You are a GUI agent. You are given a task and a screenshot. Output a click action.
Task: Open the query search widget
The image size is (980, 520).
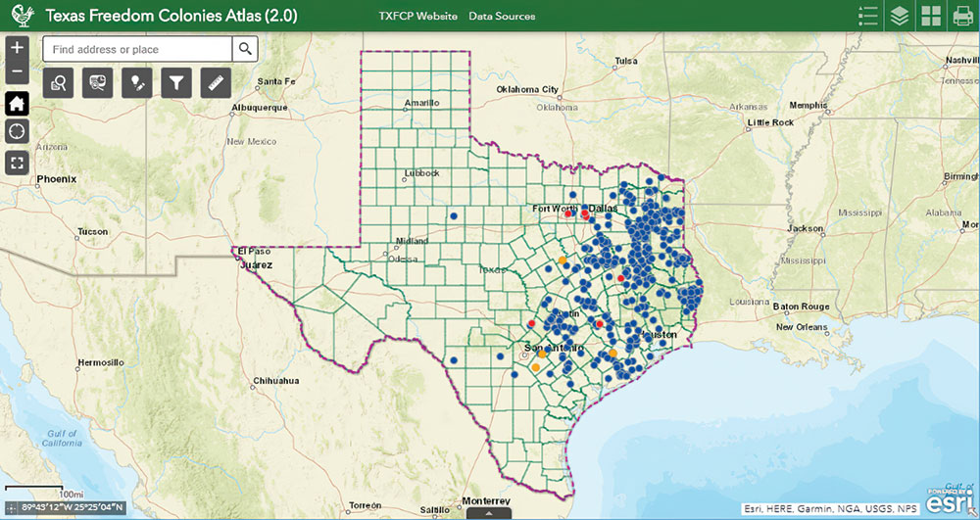(x=59, y=83)
